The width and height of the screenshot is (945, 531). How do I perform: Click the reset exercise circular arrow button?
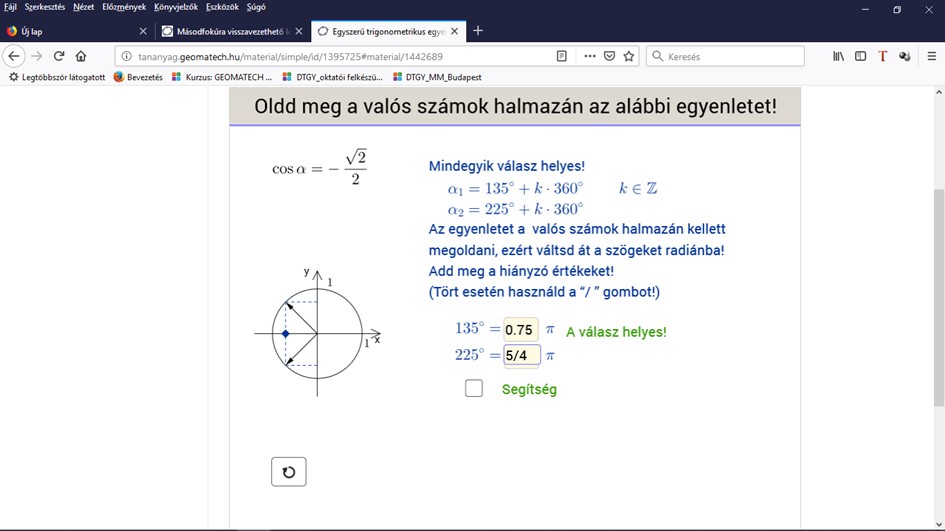tap(289, 472)
